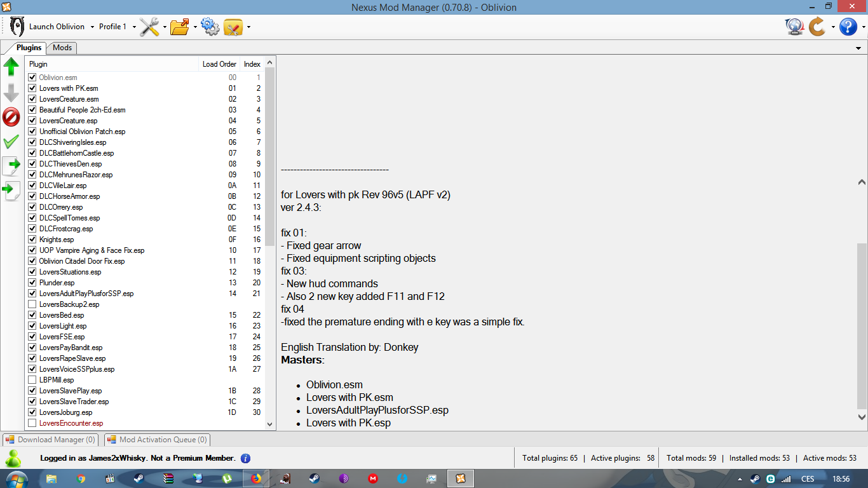Screen dimensions: 868x488
Task: Enable the LoversEncounter.esp checkbox
Action: coord(32,423)
